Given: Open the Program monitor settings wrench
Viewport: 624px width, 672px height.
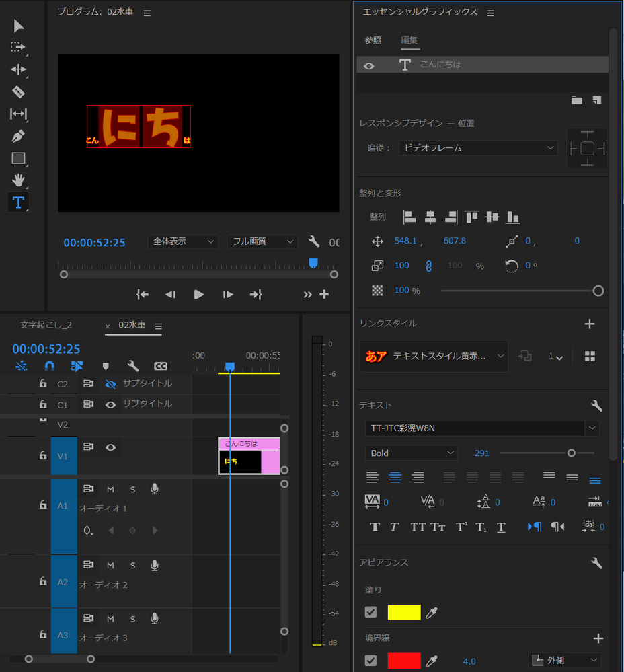Looking at the screenshot, I should pyautogui.click(x=313, y=241).
